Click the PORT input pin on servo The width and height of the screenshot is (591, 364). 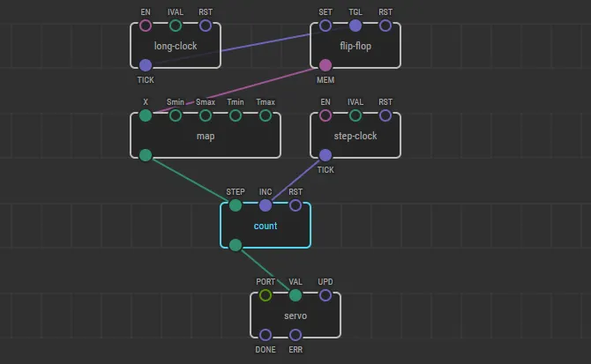pos(266,295)
